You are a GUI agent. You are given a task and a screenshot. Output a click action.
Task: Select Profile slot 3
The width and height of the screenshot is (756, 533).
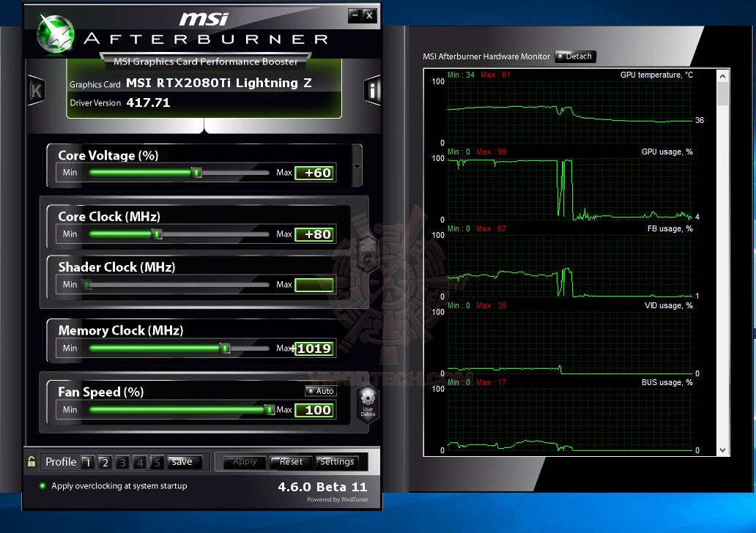pos(122,462)
